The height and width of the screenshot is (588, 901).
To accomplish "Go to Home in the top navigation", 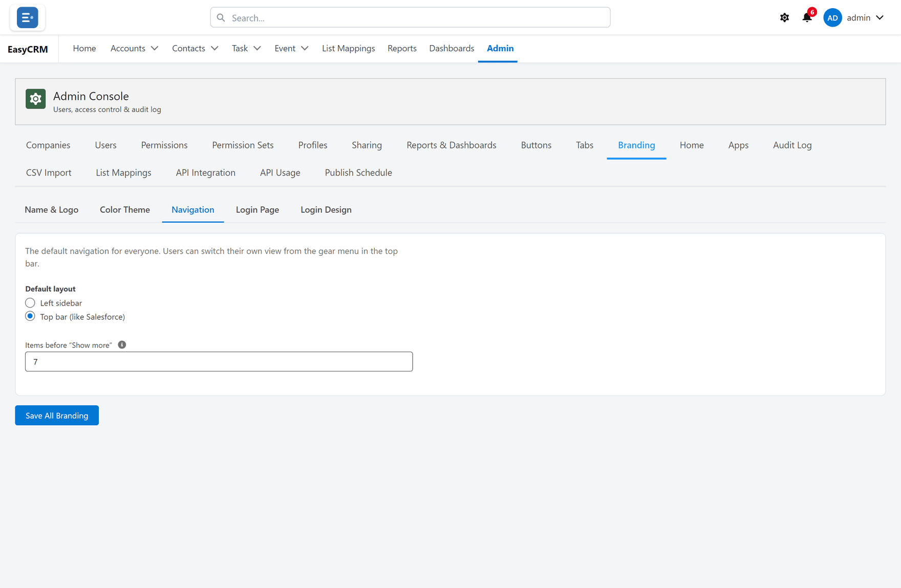I will tap(84, 48).
